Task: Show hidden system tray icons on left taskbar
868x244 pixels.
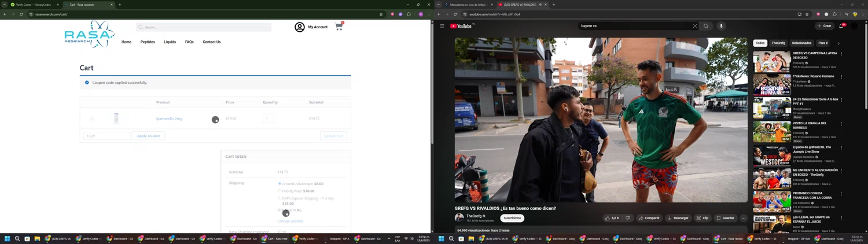Action: [x=389, y=238]
